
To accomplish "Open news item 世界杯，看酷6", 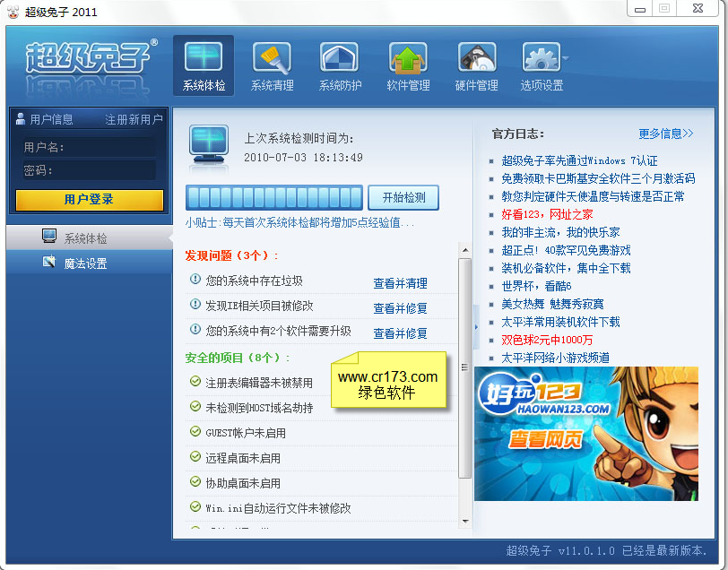I will 536,287.
